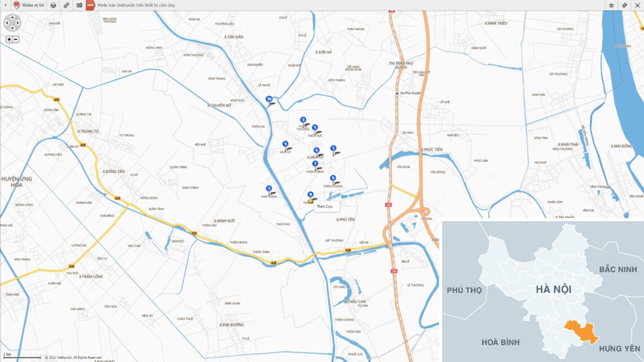Open the map layers stack icon
Image resolution: width=644 pixels, height=362 pixels.
click(x=611, y=5)
